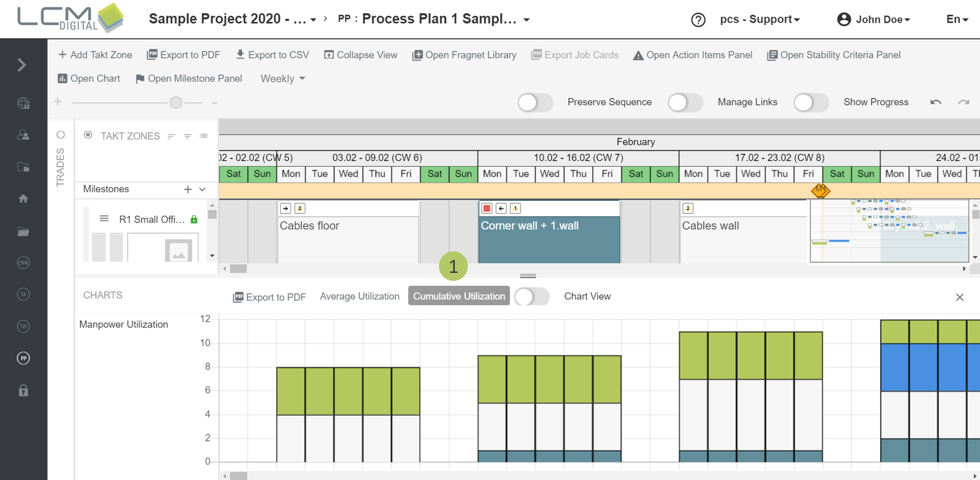The width and height of the screenshot is (980, 480).
Task: Open the John Doe user menu
Action: point(874,19)
